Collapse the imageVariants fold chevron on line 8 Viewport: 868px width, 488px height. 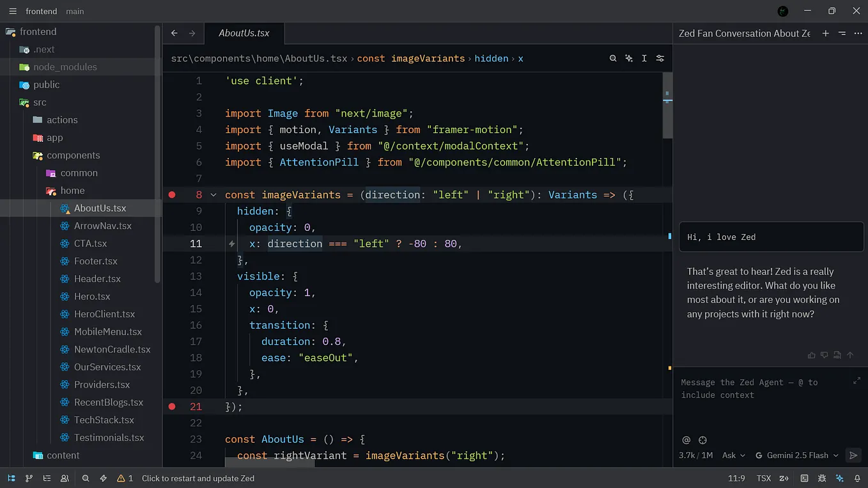tap(213, 194)
